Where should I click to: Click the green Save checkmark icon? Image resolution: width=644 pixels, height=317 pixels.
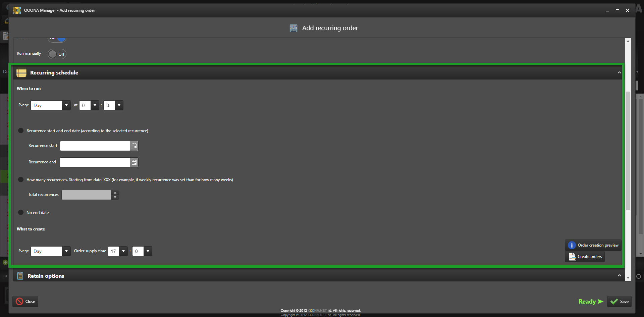coord(614,302)
